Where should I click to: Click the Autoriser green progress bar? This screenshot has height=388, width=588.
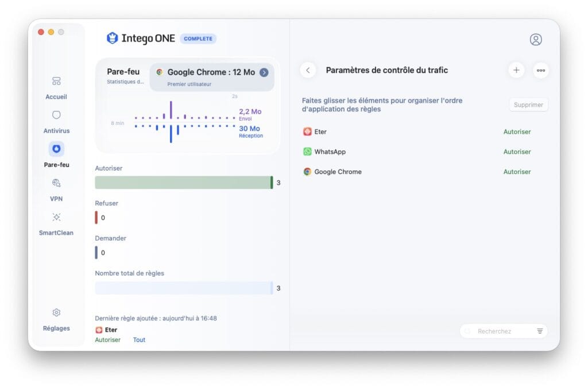(x=184, y=183)
